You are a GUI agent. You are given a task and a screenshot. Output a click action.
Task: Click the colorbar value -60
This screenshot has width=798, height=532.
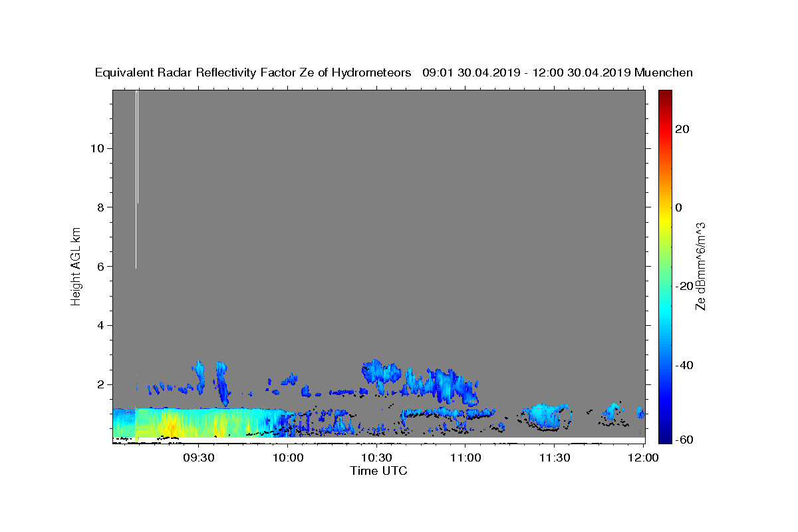(684, 440)
